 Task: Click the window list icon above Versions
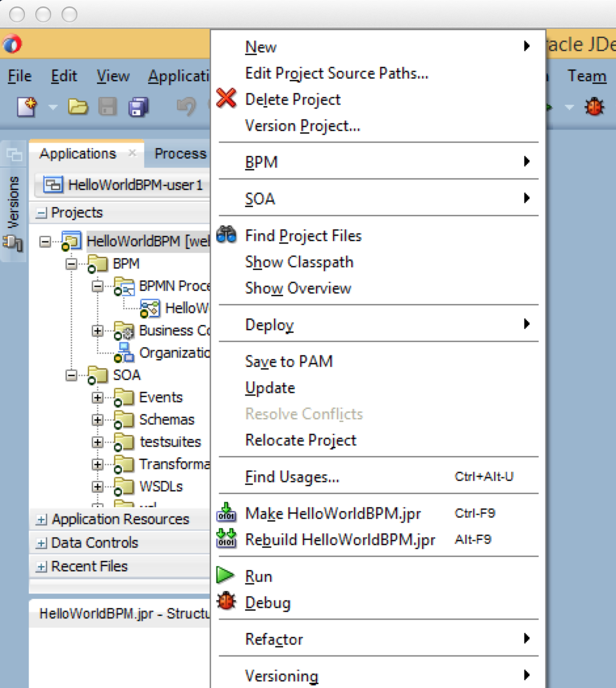tap(14, 154)
